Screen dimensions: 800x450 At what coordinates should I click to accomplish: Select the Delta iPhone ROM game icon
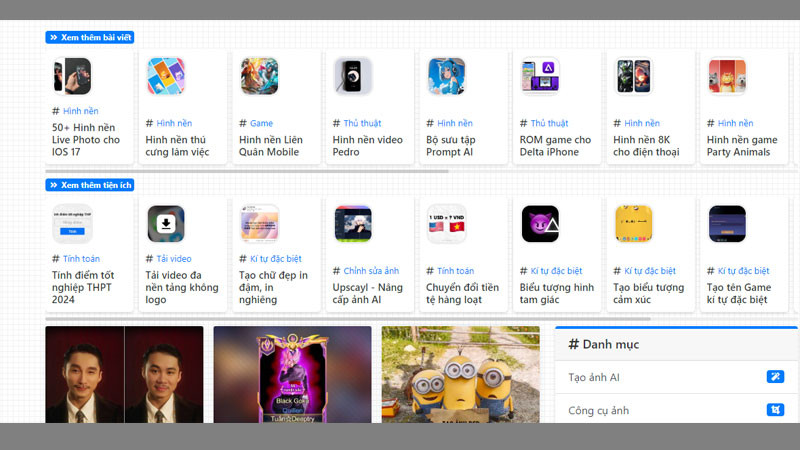(540, 76)
